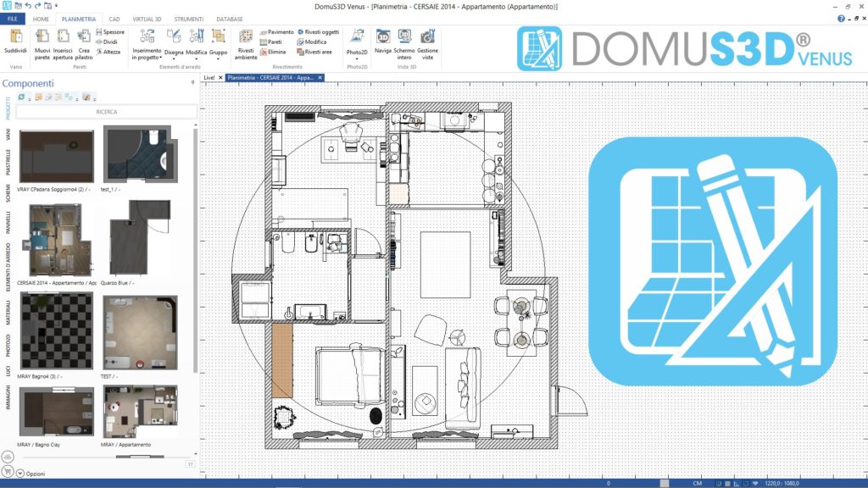Select the MRAY / Bagno Clay thumbnail
This screenshot has width=868, height=488.
pyautogui.click(x=57, y=411)
